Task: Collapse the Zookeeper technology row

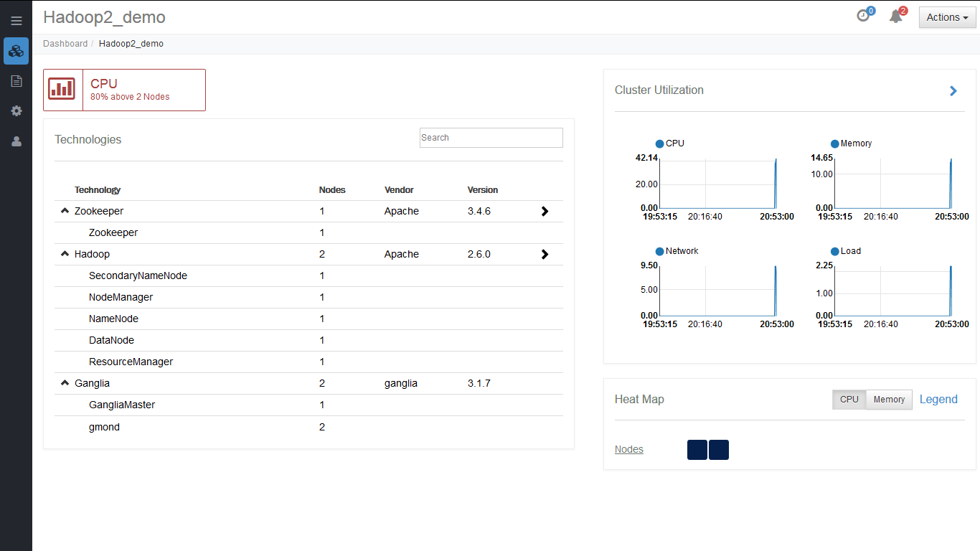Action: click(65, 211)
